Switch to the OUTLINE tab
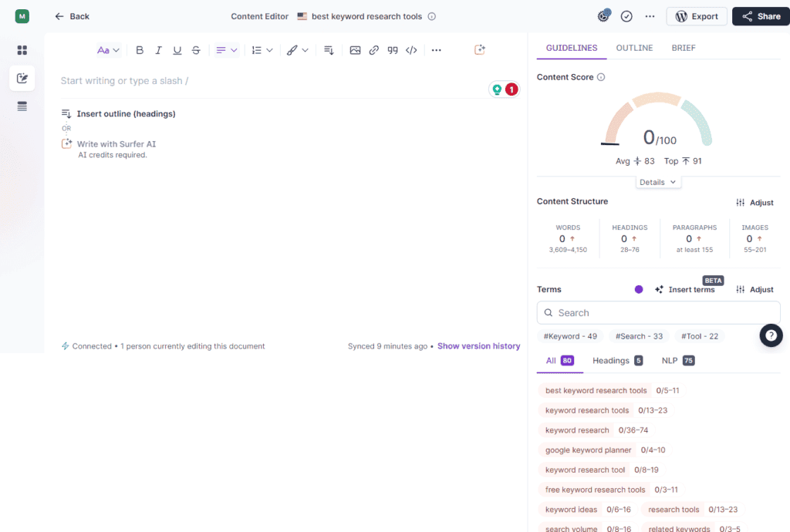Screen dimensions: 790x532 click(x=634, y=47)
